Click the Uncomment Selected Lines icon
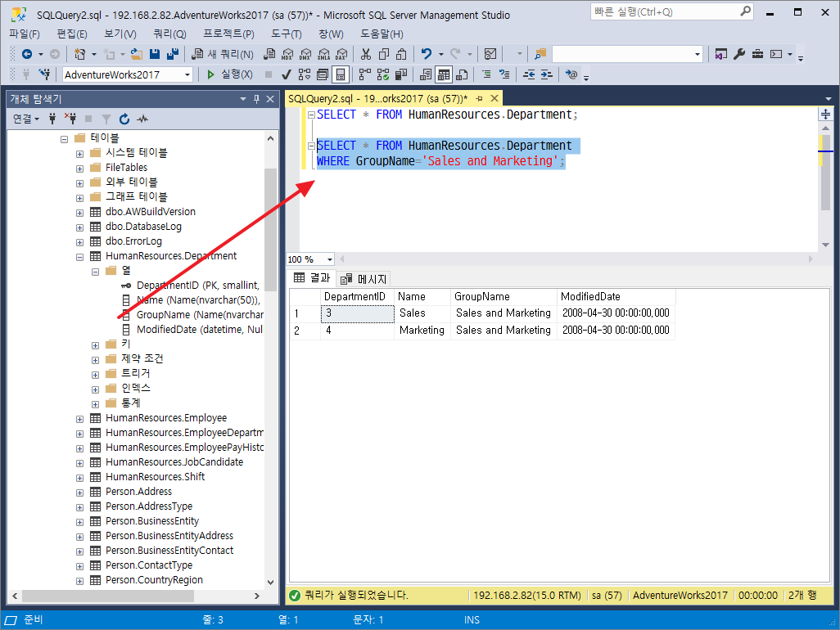This screenshot has height=630, width=840. click(x=504, y=74)
